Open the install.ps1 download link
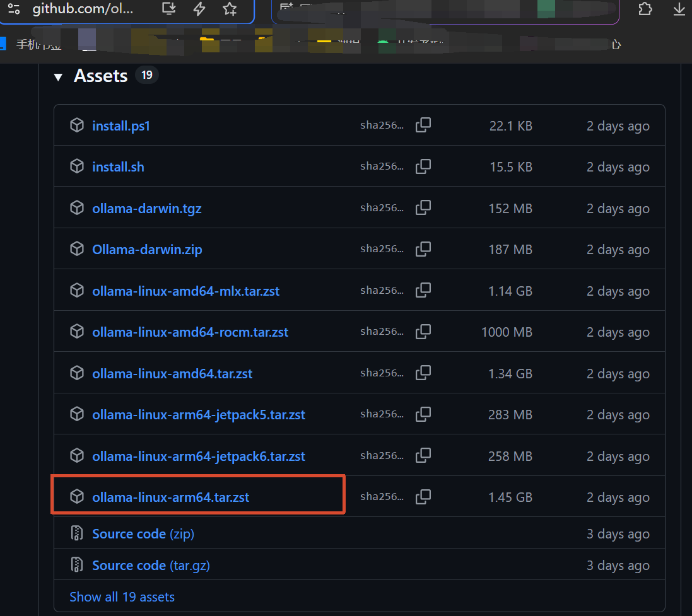Image resolution: width=692 pixels, height=616 pixels. (121, 126)
